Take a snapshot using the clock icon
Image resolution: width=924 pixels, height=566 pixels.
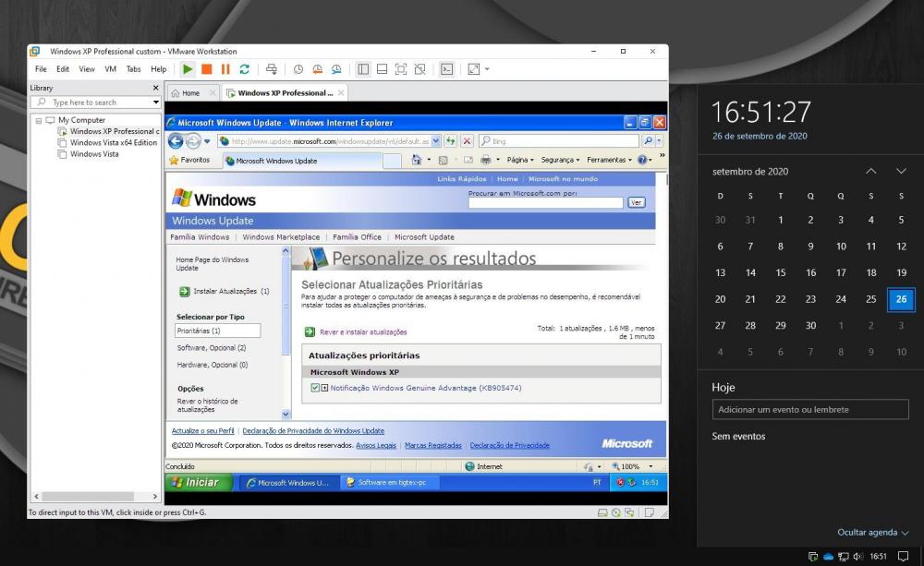pyautogui.click(x=298, y=69)
